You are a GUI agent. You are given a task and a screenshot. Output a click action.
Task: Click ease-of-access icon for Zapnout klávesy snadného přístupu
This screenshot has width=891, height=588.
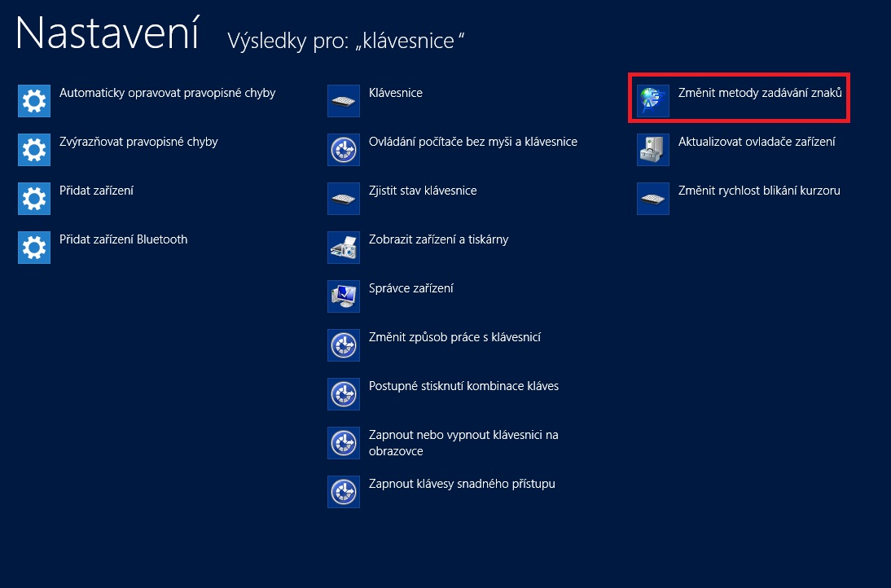click(344, 492)
